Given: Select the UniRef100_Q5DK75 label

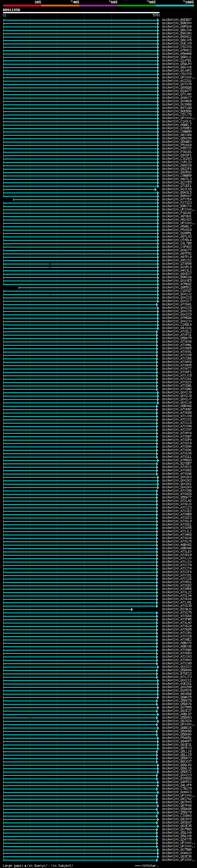Looking at the screenshot, I should pos(177,338).
